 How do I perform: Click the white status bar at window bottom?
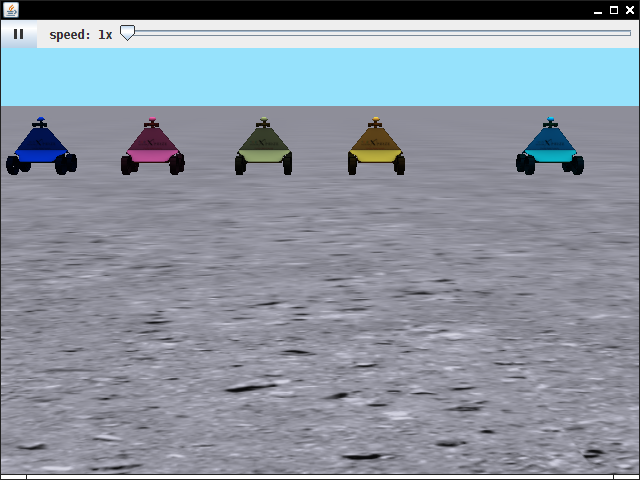(320, 476)
